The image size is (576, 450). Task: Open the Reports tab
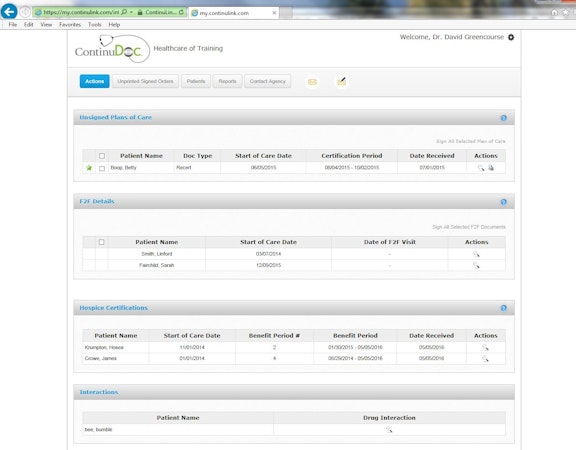point(227,81)
